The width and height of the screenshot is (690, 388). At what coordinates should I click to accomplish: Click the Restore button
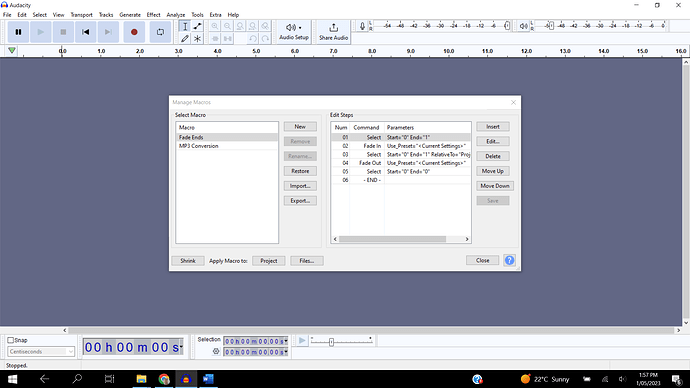pos(300,171)
